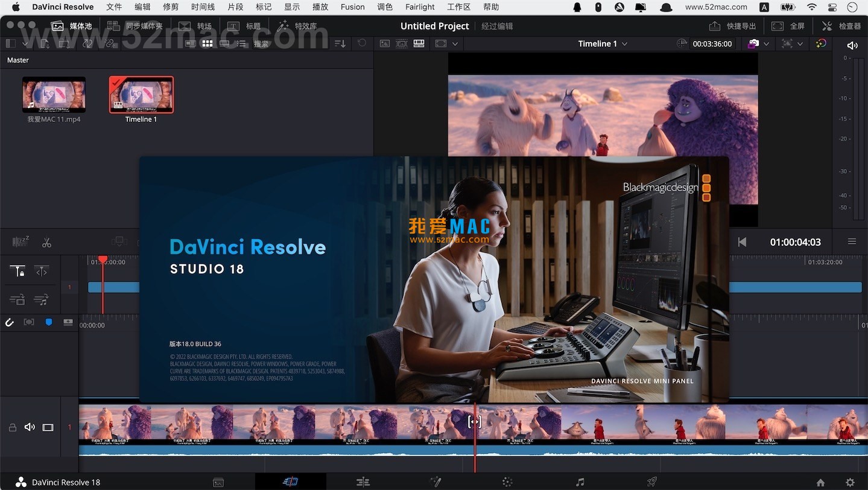Viewport: 868px width, 490px height.
Task: Click the video-only edit track icon
Action: [17, 299]
